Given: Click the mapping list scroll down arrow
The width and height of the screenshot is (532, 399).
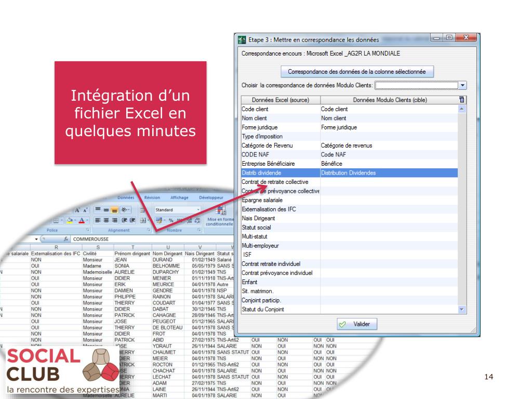Looking at the screenshot, I should (462, 310).
